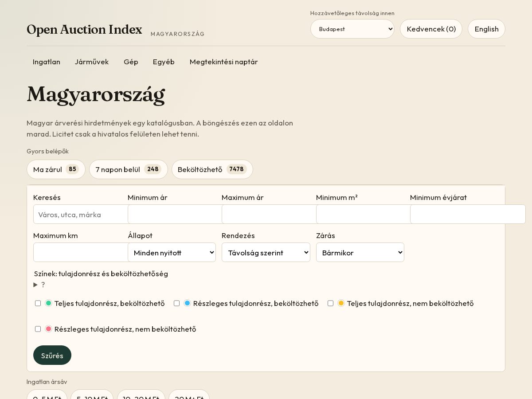Click the Ingatlan ársáv label

pyautogui.click(x=47, y=382)
